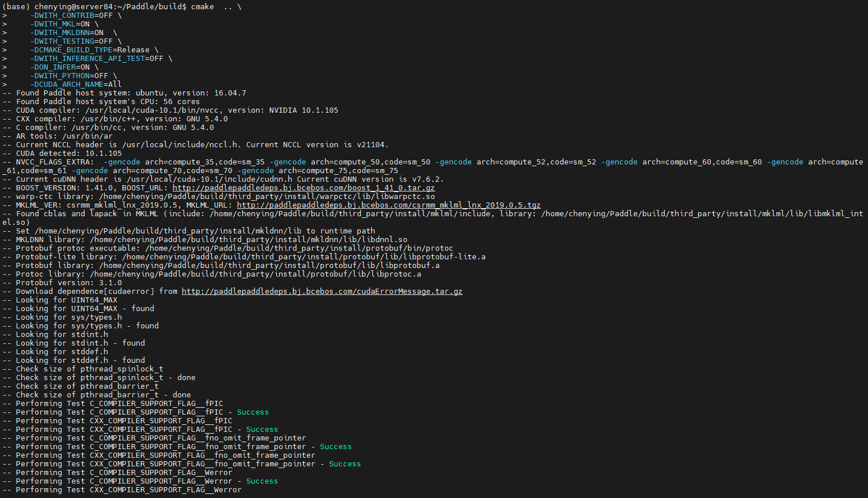Click Success on the C_COMPILER fPIC test line
868x498 pixels.
253,412
